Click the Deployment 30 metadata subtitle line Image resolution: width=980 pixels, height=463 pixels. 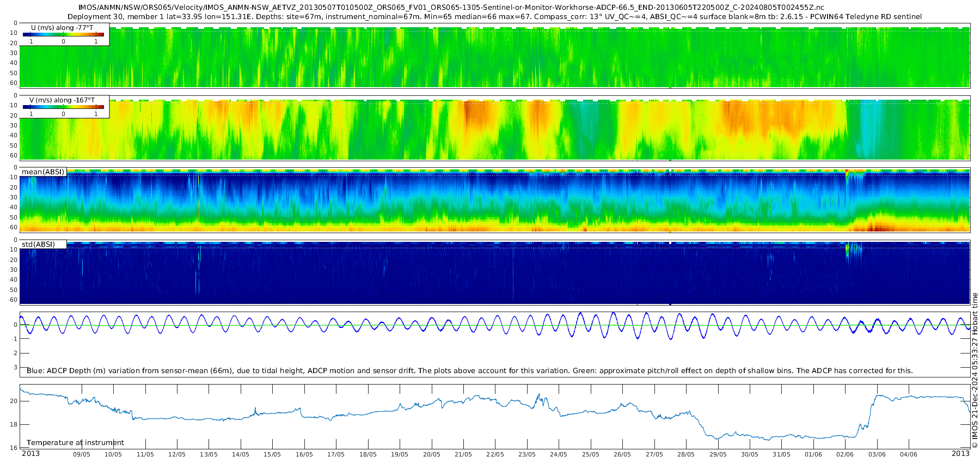pyautogui.click(x=494, y=17)
